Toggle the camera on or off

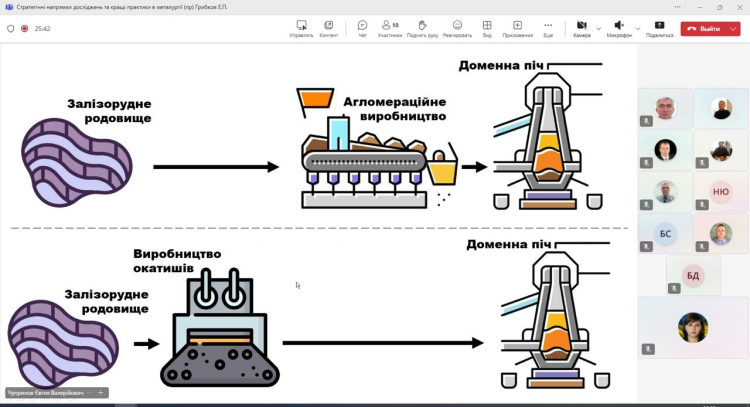[x=581, y=28]
